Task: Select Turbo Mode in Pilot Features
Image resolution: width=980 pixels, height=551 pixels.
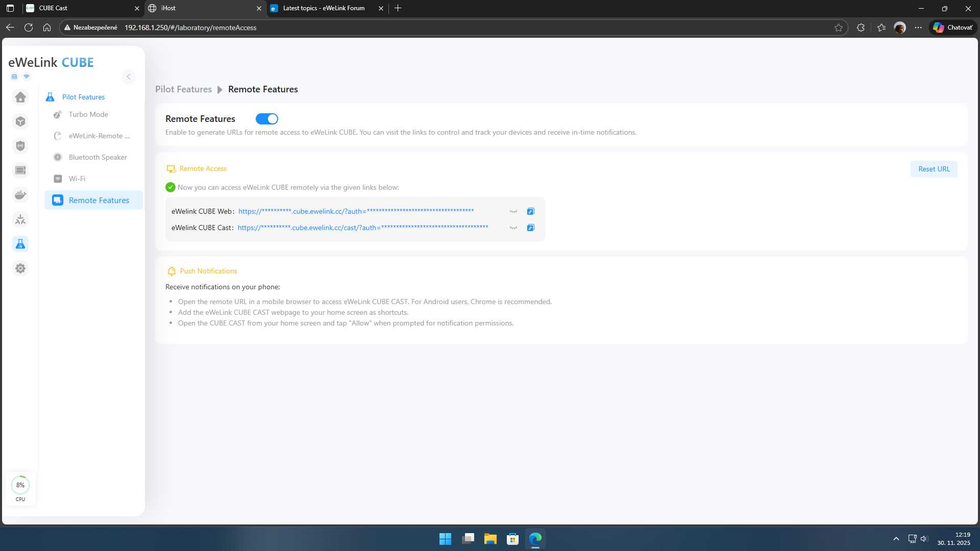Action: (x=88, y=114)
